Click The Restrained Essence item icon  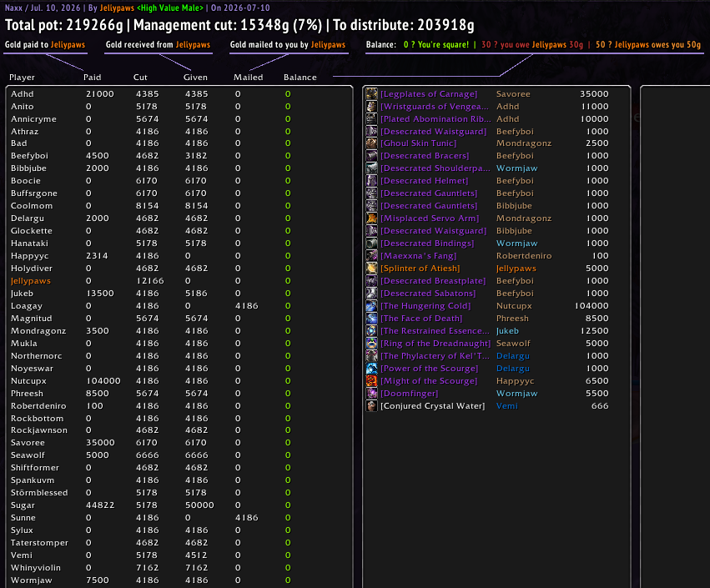pyautogui.click(x=372, y=331)
